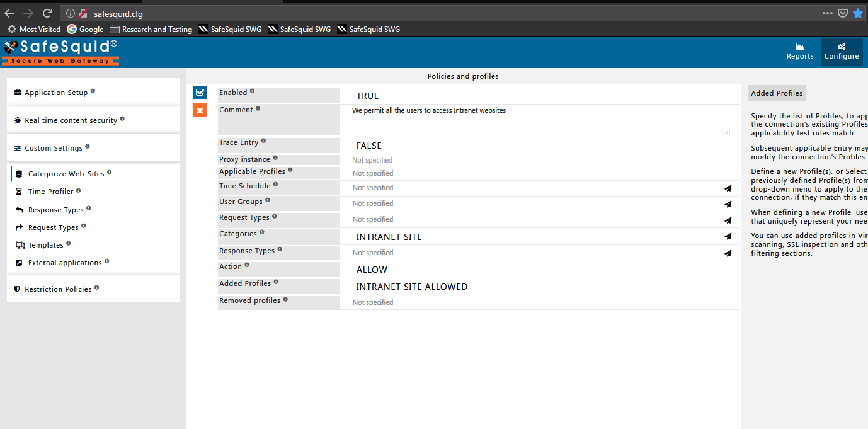Open the Google bookmark
Viewport: 868px width, 429px height.
pos(86,29)
